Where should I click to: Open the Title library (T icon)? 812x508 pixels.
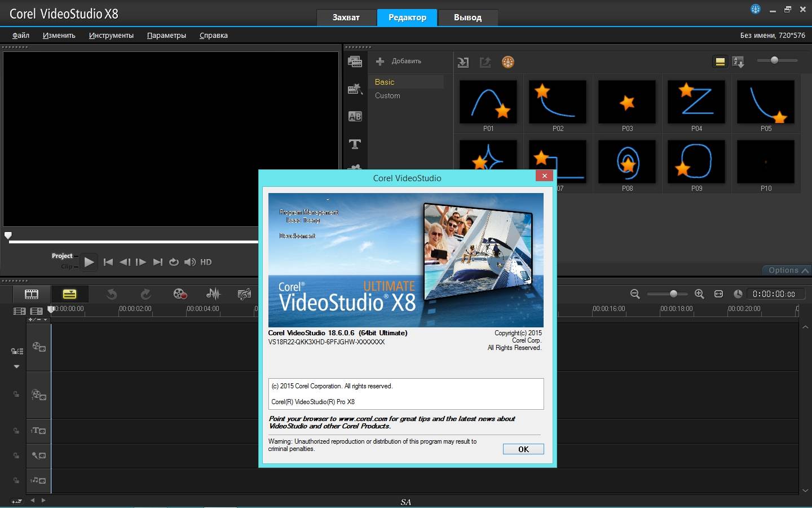(x=355, y=144)
